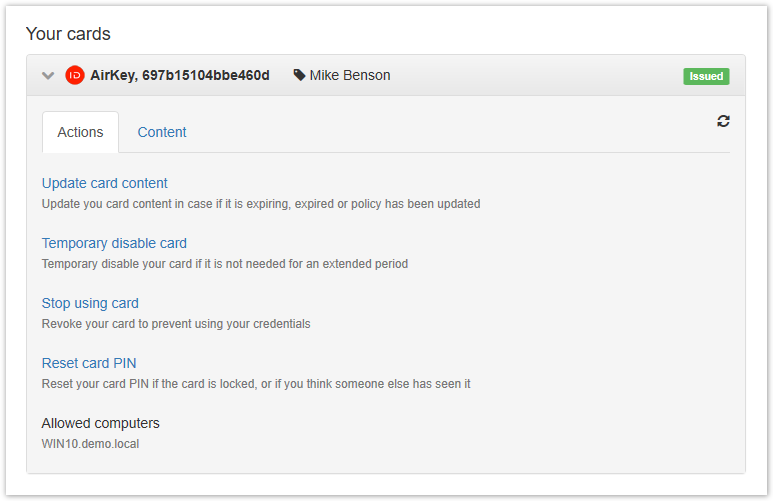Click the green Issued status badge
The width and height of the screenshot is (773, 501).
706,76
